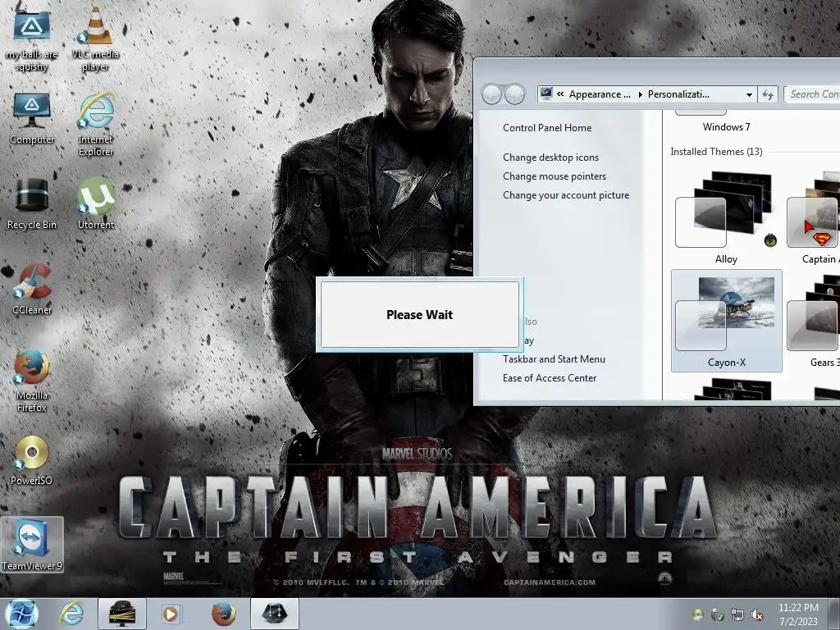Launch VLC media player desktop shortcut
This screenshot has height=630, width=840.
95,39
